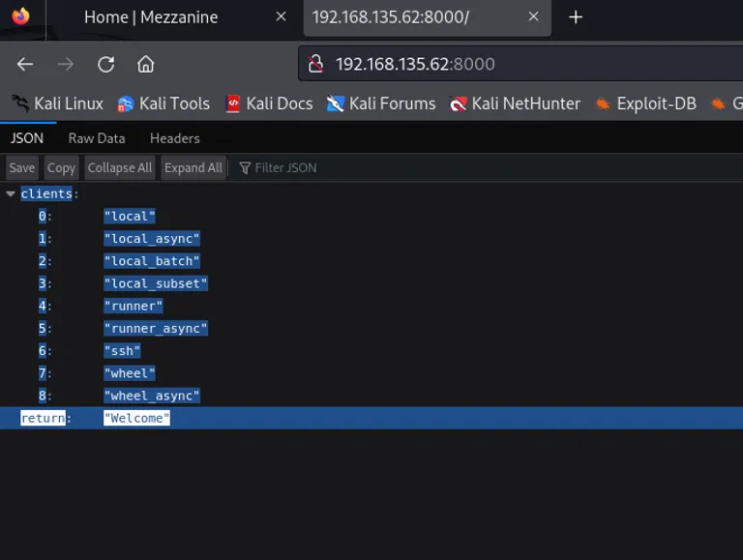Click the browser back arrow

pos(24,64)
